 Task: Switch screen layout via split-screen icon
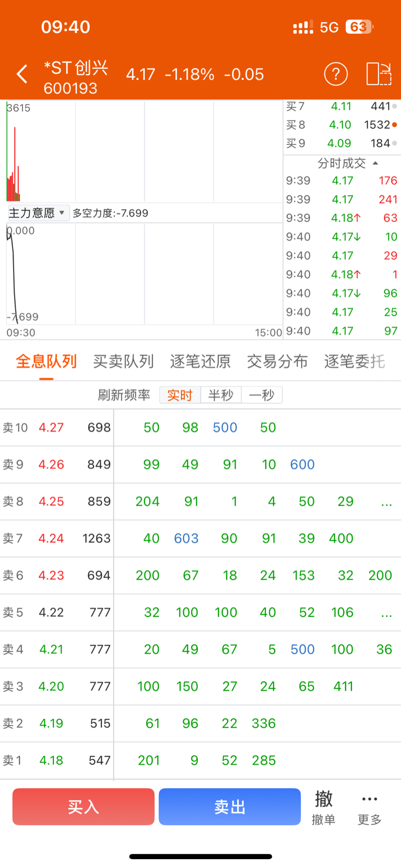click(379, 74)
